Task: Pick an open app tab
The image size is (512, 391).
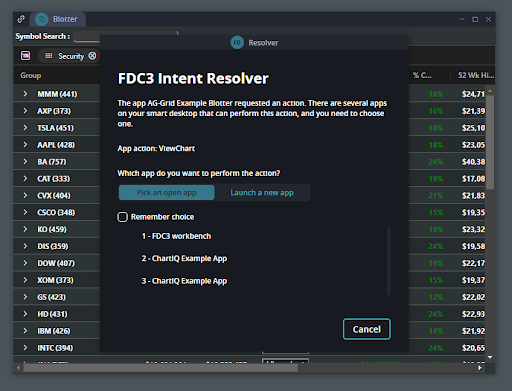Action: coord(167,193)
